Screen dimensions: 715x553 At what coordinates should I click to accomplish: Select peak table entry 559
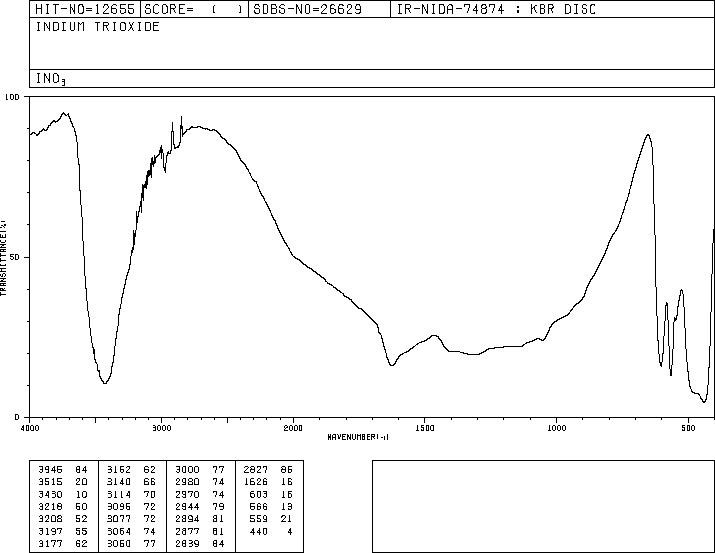point(259,519)
